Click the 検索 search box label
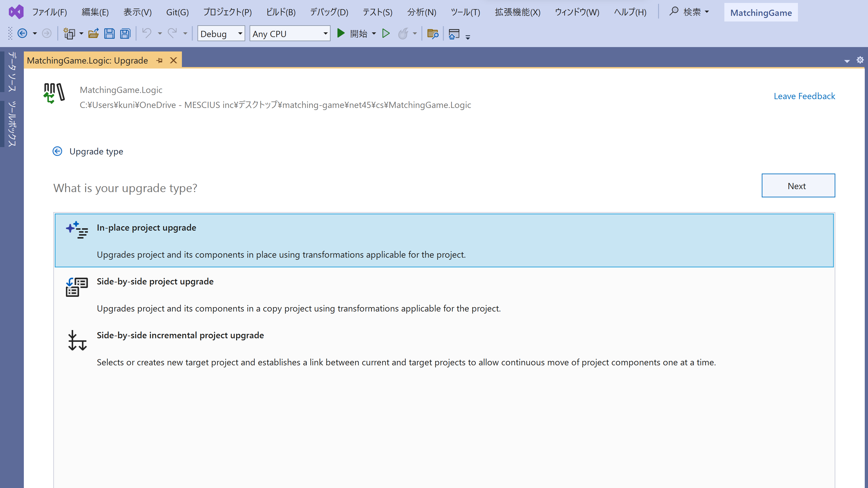 tap(692, 12)
